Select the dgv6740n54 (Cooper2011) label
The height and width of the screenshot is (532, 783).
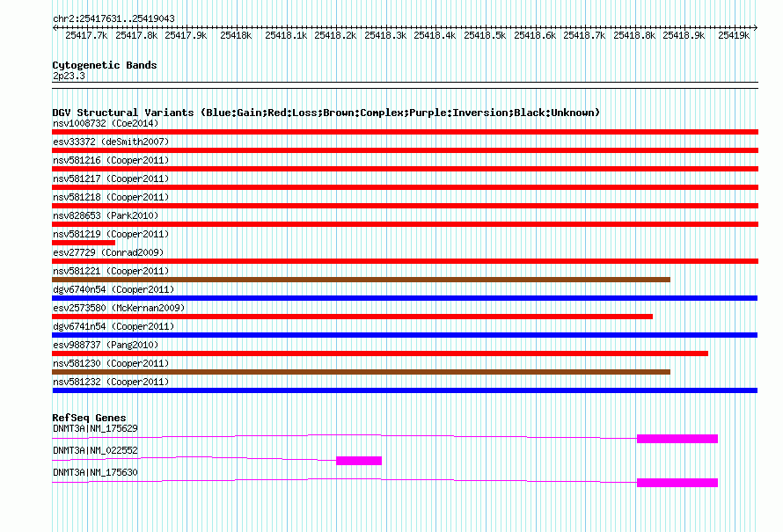tap(113, 289)
